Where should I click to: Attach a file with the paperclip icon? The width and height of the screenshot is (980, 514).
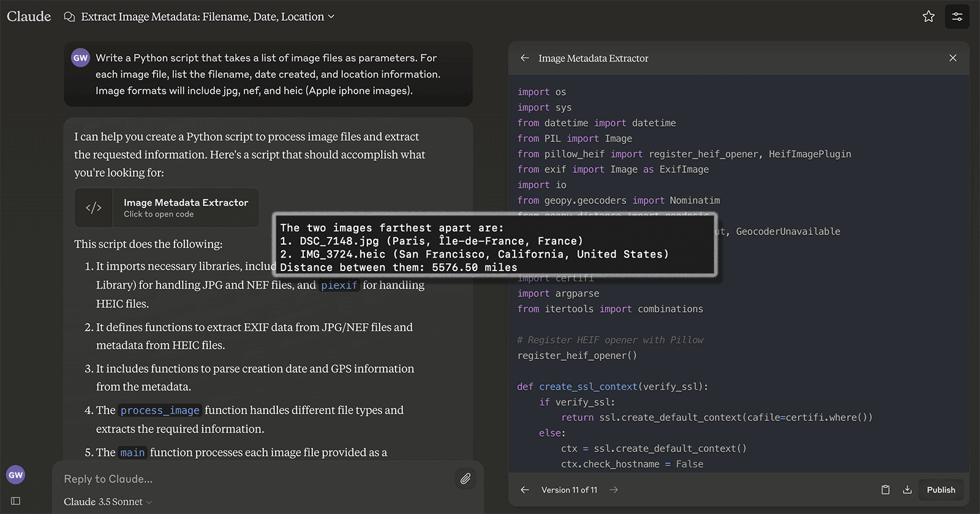click(466, 479)
